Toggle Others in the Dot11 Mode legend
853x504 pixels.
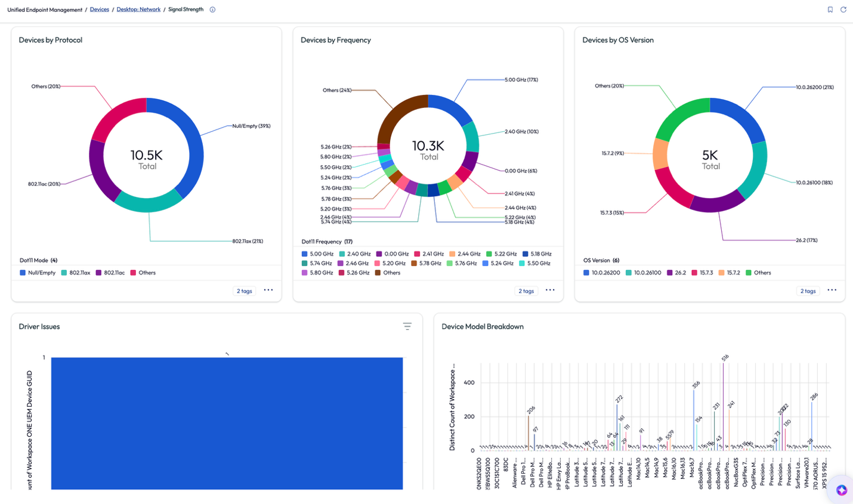click(143, 273)
